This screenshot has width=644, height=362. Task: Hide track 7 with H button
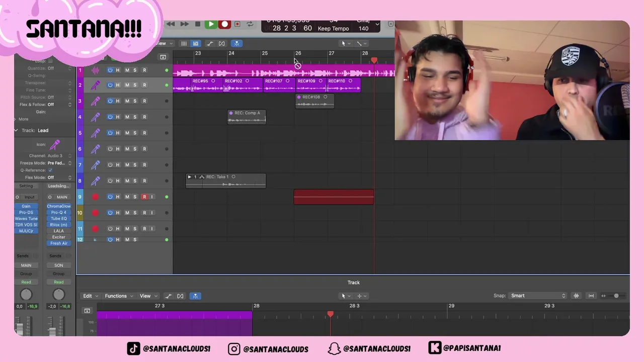(x=118, y=165)
